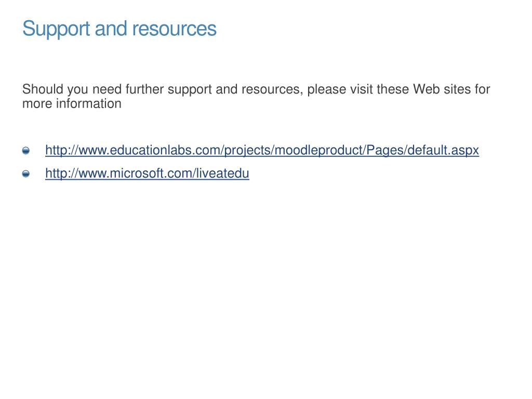Image resolution: width=532 pixels, height=399 pixels.
Task: Click "more information" on the paragraph's second line
Action: pyautogui.click(x=72, y=103)
